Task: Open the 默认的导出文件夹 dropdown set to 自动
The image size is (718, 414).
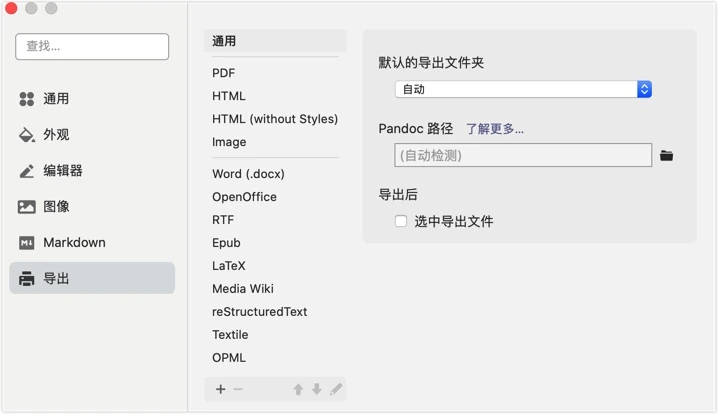Action: 523,89
